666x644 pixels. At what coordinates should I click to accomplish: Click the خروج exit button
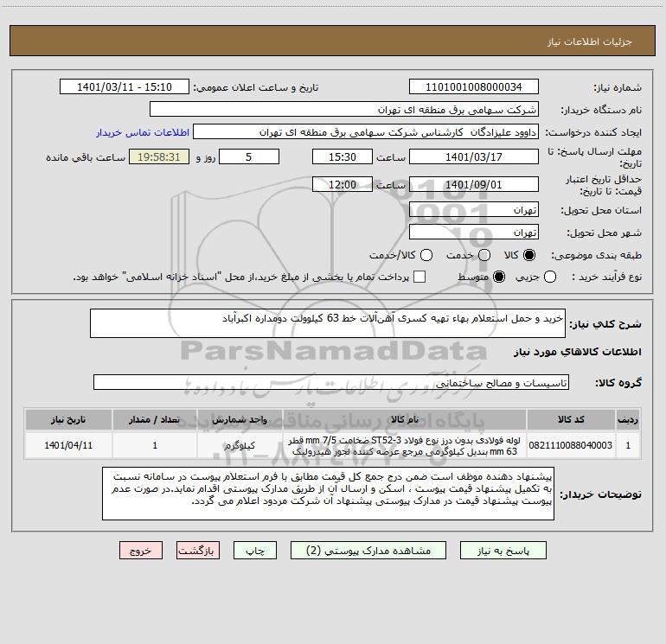(141, 551)
